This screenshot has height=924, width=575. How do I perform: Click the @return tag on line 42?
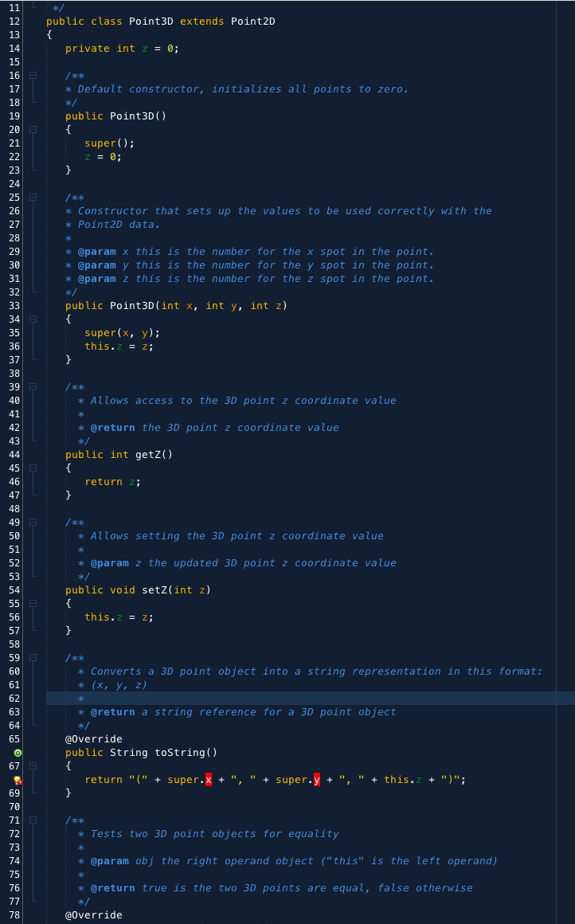click(x=112, y=428)
